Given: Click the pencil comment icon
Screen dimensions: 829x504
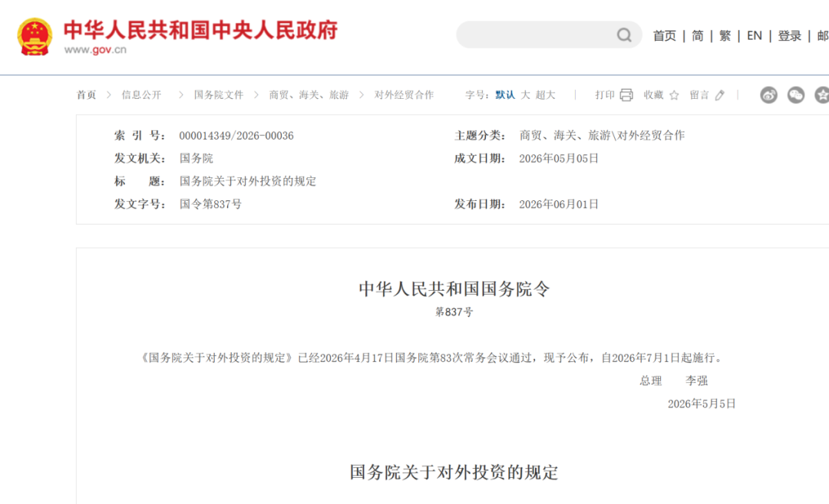Looking at the screenshot, I should (x=719, y=95).
